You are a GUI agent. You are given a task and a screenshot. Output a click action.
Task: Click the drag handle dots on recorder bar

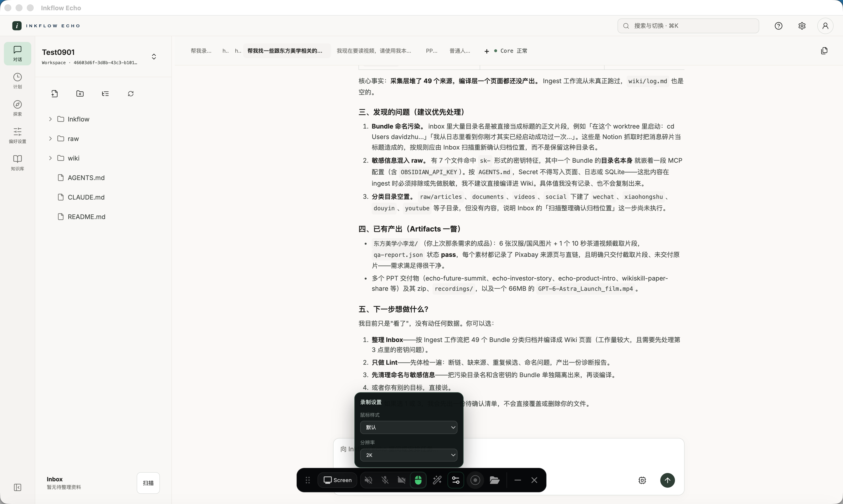pos(308,480)
